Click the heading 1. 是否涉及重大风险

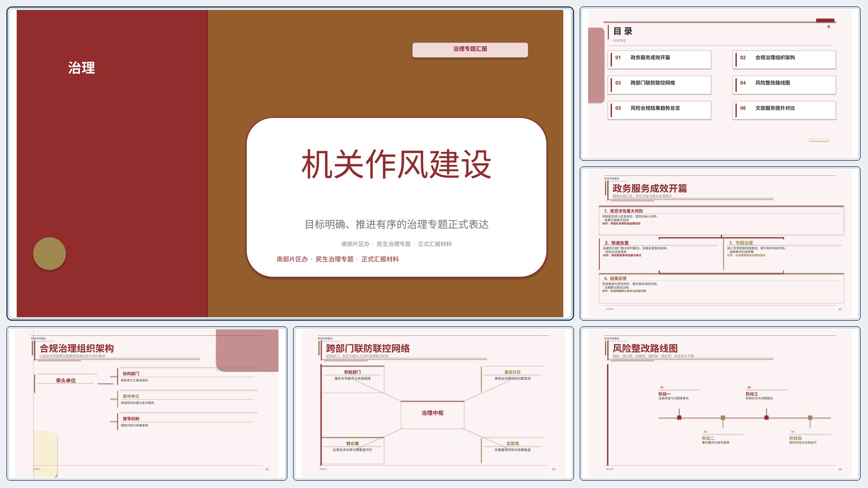[x=623, y=211]
